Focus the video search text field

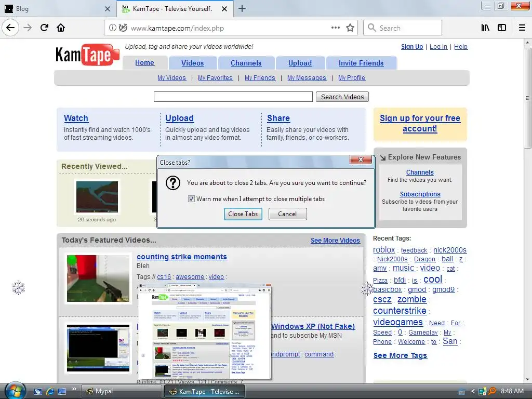pyautogui.click(x=233, y=97)
